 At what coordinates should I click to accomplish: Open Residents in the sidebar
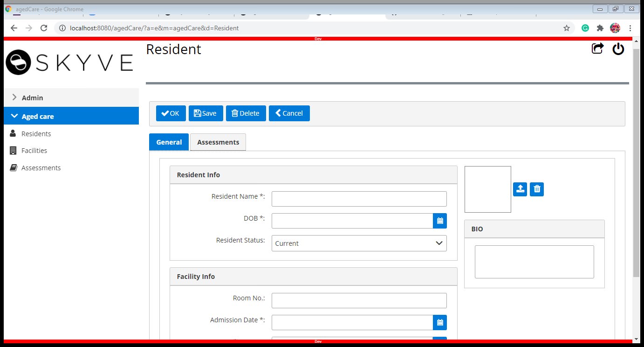pos(36,134)
